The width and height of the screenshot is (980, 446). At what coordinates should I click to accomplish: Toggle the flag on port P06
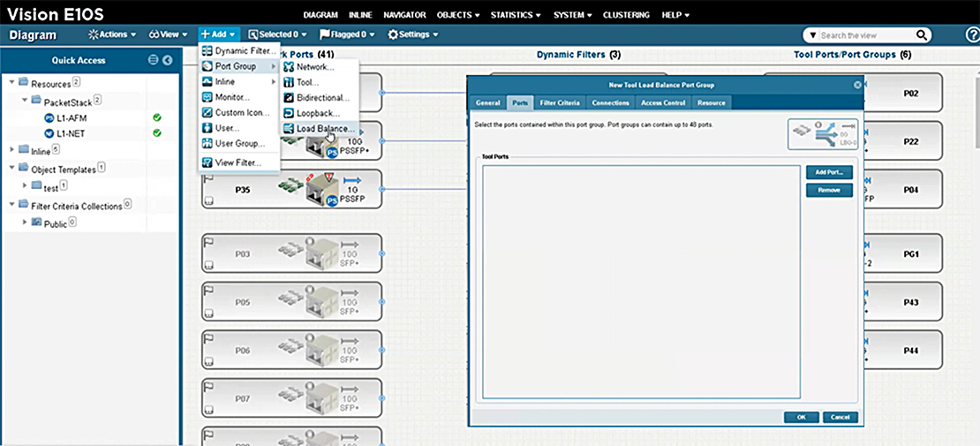(209, 338)
